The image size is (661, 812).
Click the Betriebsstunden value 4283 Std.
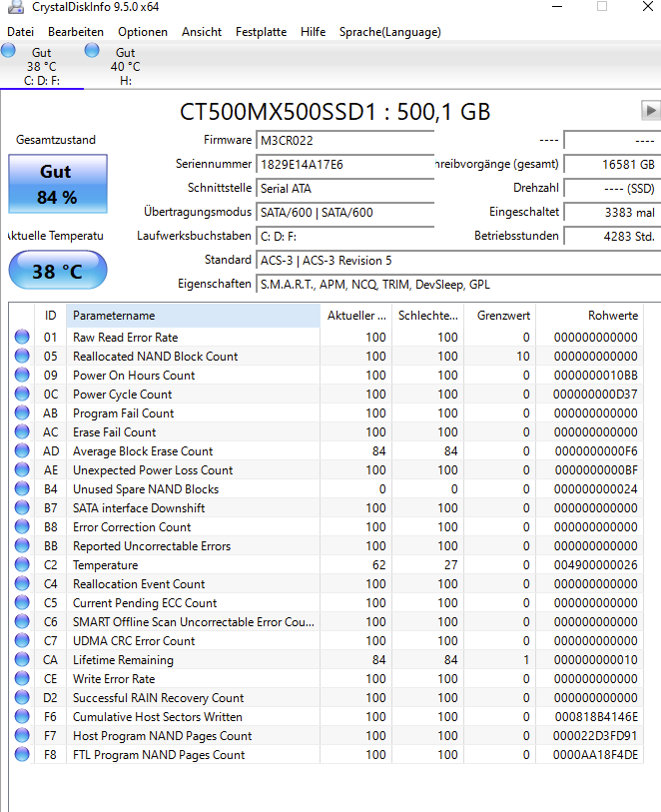pos(612,236)
